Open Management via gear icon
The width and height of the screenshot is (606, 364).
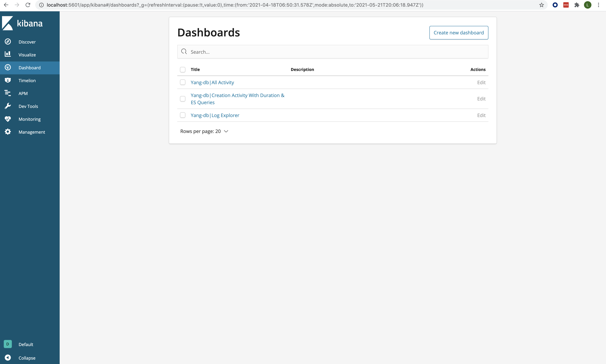click(8, 132)
